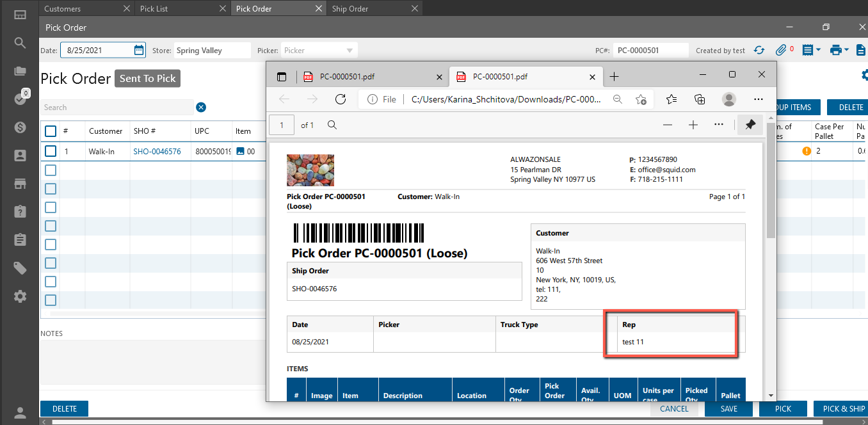Open the browser Settings and more ellipsis

(x=759, y=99)
